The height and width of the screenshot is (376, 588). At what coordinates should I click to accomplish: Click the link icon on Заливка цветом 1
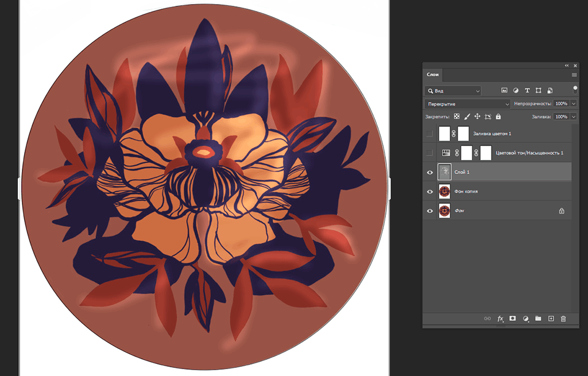point(454,133)
